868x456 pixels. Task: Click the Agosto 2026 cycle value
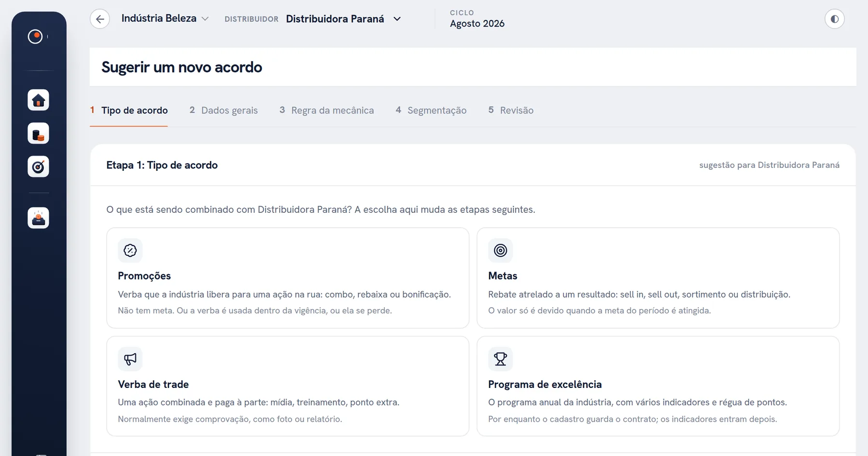pos(477,24)
